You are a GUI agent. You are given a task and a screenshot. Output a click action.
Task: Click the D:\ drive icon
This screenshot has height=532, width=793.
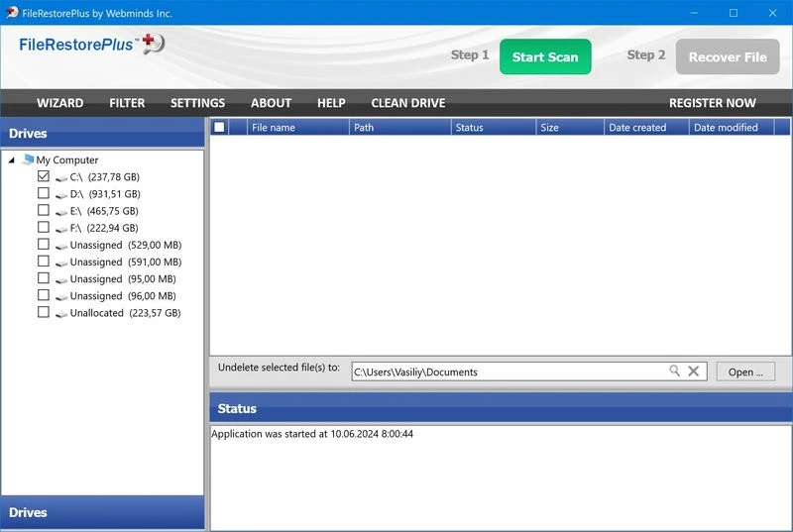61,194
